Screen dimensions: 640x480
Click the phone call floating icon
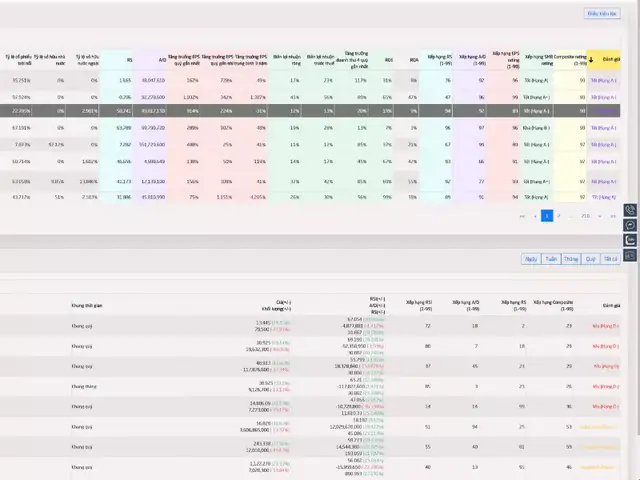pos(631,210)
